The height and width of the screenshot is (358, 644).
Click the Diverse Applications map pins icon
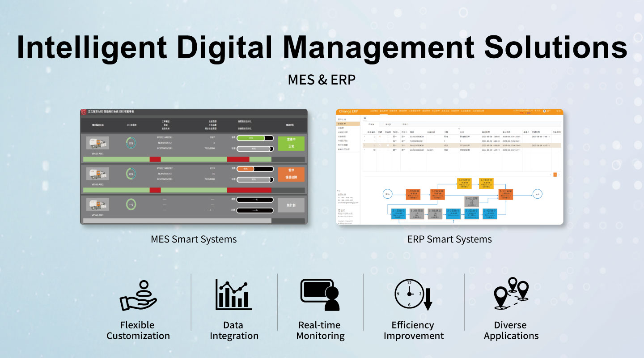pyautogui.click(x=511, y=294)
